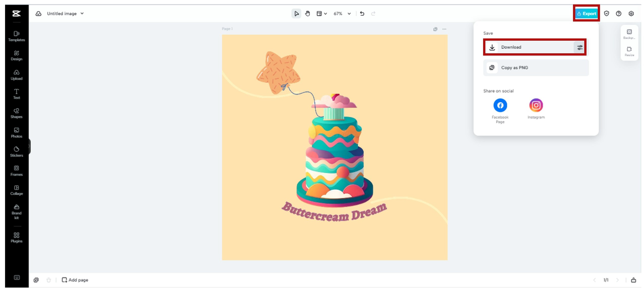Share to Facebook Page
This screenshot has width=644, height=293.
pyautogui.click(x=500, y=111)
